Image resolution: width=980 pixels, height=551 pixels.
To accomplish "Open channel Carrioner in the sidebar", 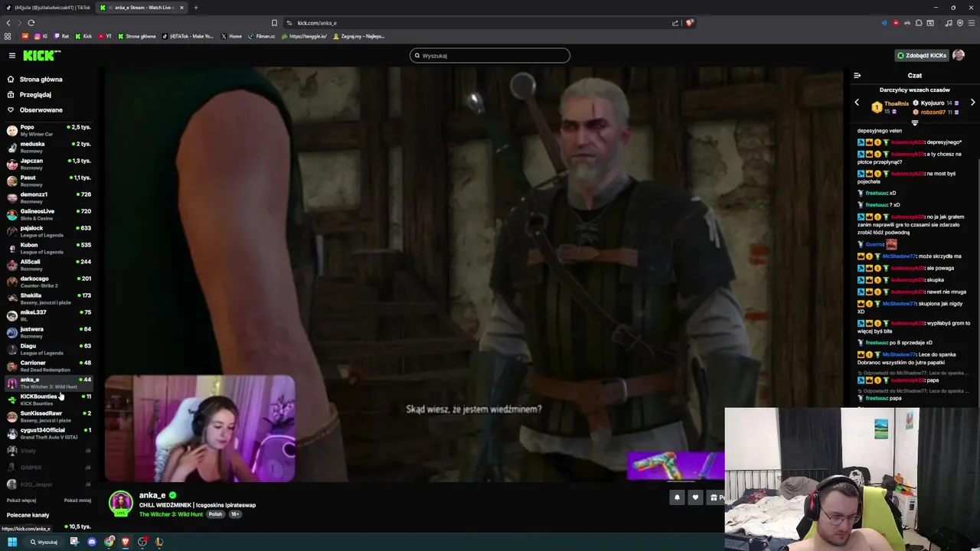I will click(x=47, y=366).
